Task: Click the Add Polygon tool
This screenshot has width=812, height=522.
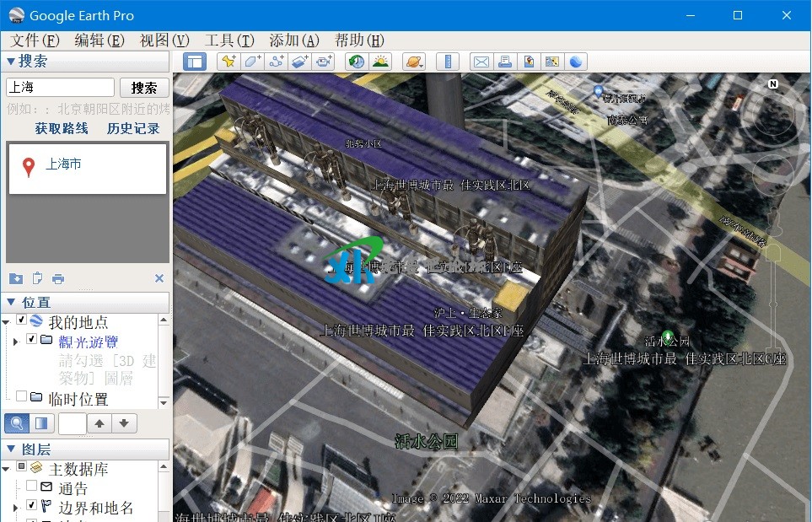Action: [x=252, y=62]
